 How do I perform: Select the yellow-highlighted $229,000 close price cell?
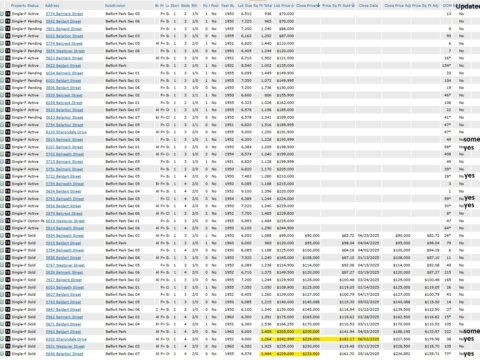point(311,339)
